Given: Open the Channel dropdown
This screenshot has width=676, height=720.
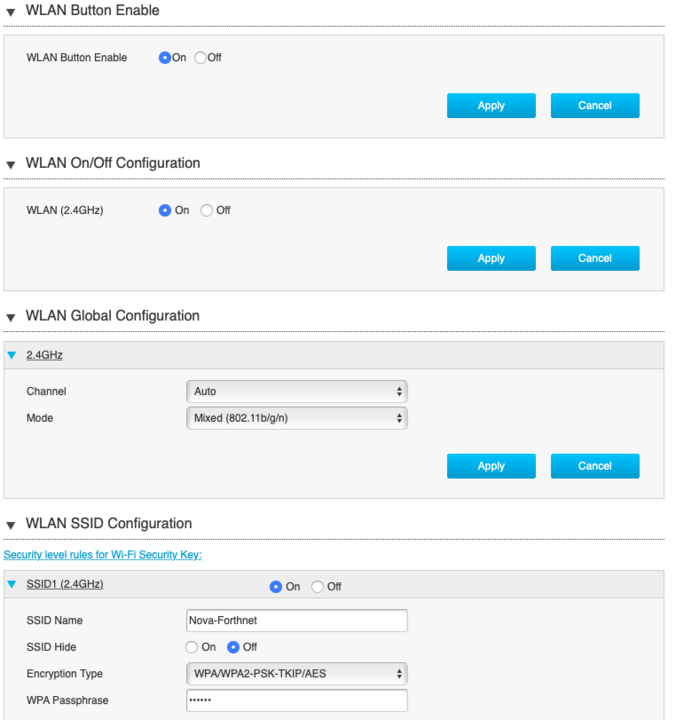Looking at the screenshot, I should pyautogui.click(x=297, y=391).
